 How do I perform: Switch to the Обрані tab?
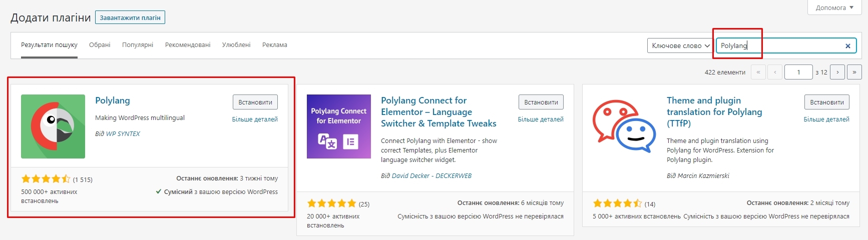(x=100, y=45)
